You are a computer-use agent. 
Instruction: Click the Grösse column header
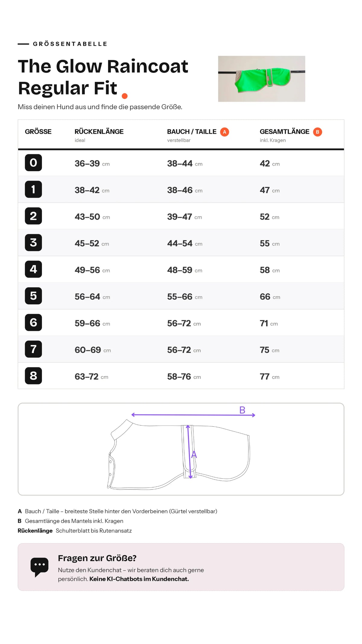point(38,132)
